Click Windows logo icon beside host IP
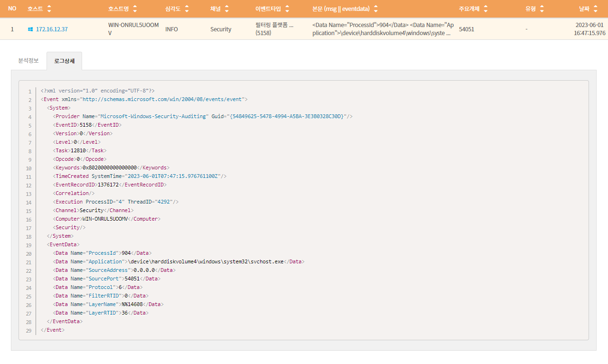 (30, 29)
